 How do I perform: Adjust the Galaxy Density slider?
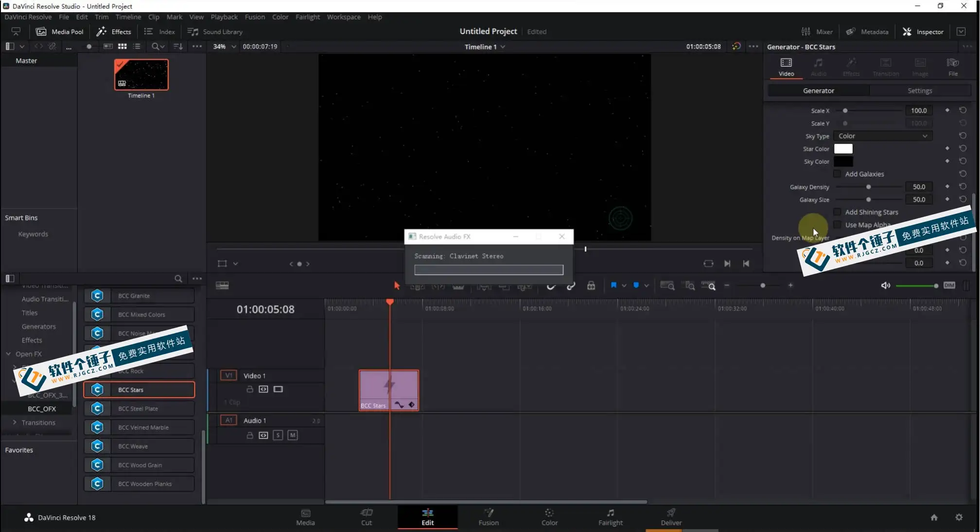868,187
